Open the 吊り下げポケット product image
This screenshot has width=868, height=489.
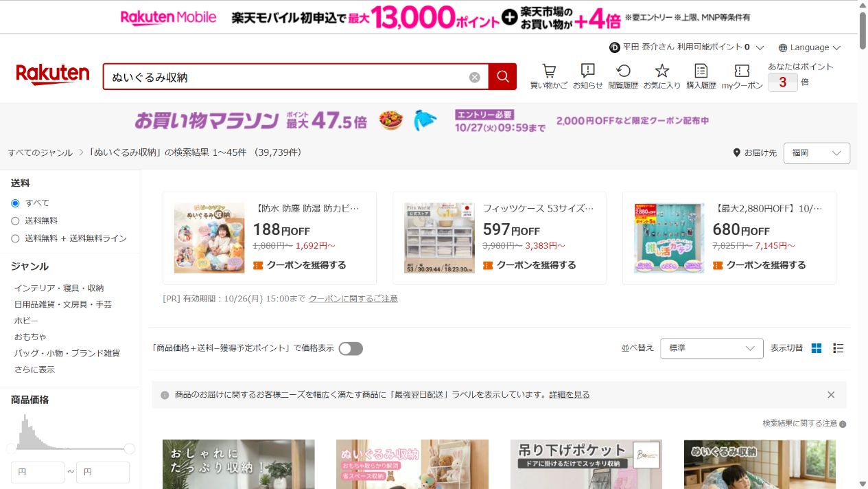point(586,464)
